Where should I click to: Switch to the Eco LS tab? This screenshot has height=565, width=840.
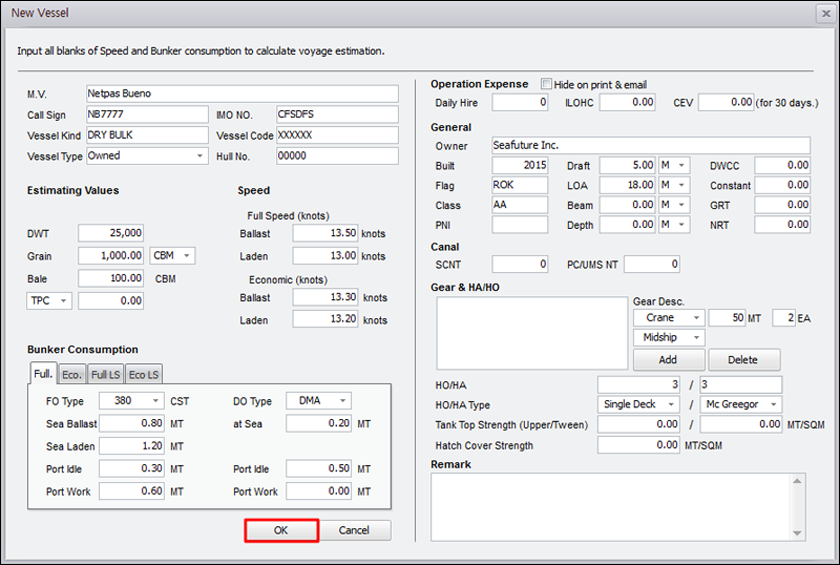pyautogui.click(x=144, y=374)
